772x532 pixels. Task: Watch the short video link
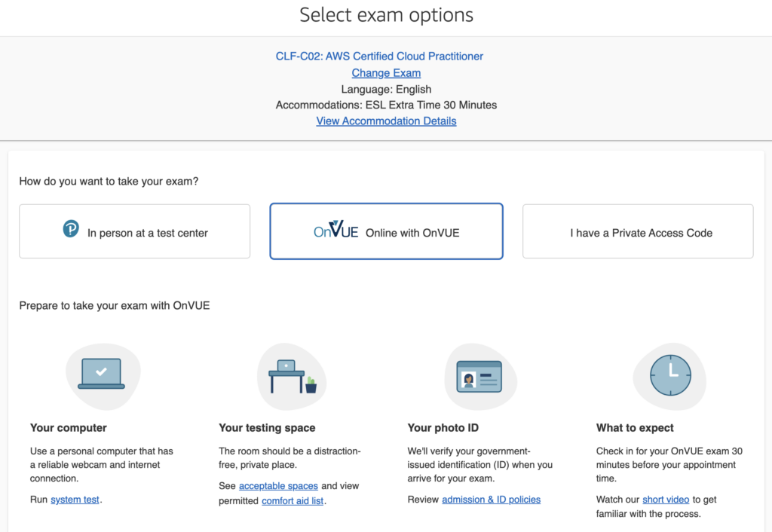pyautogui.click(x=665, y=499)
